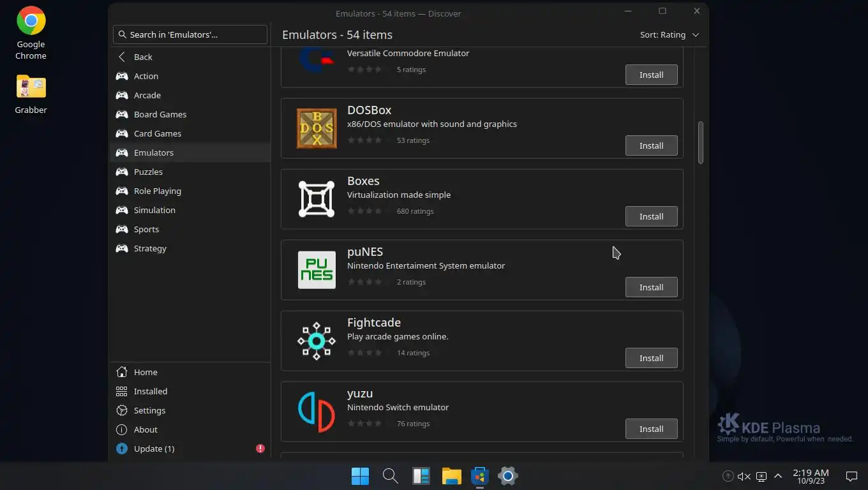This screenshot has height=490, width=868.
Task: Open the file manager on taskbar
Action: click(451, 475)
